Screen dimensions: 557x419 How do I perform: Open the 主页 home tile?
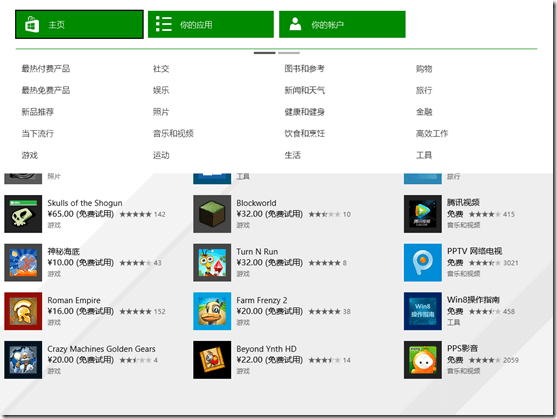click(79, 24)
